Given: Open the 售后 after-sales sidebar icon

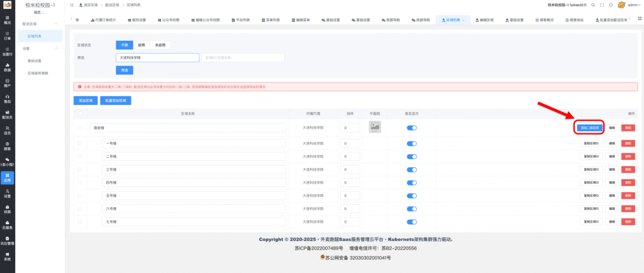Looking at the screenshot, I should [x=8, y=99].
